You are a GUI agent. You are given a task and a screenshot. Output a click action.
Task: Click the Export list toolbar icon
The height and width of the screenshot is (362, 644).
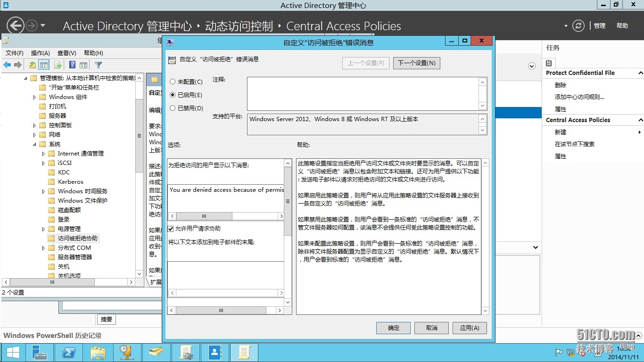click(58, 65)
